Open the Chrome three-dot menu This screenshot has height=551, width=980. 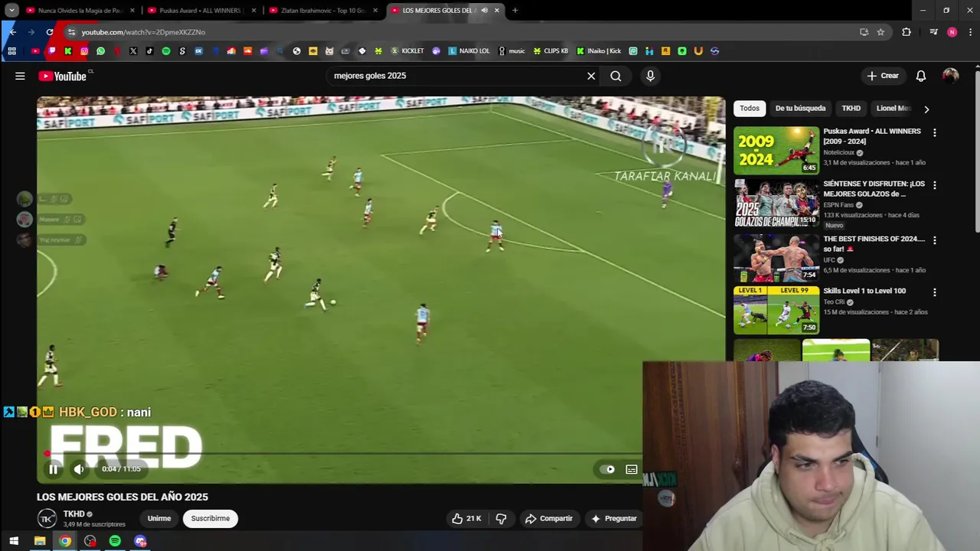(970, 32)
